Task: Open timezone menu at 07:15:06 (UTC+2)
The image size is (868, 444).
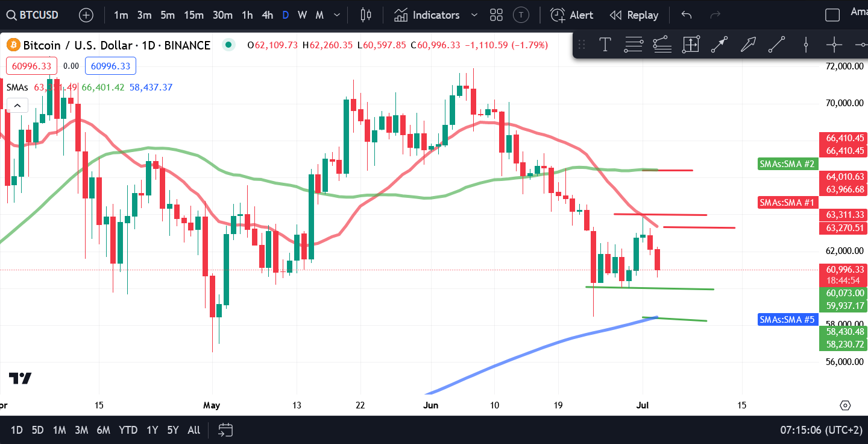Action: [822, 430]
